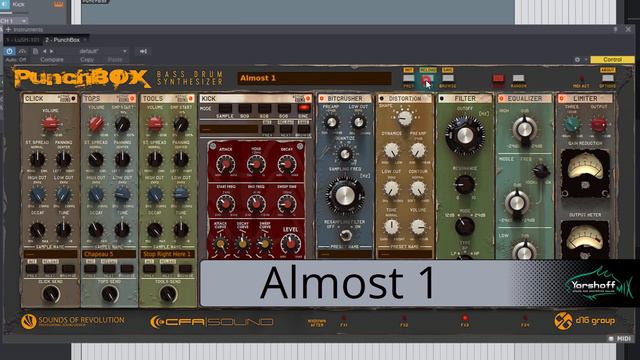Toggle TOPS module active LED

[x=132, y=98]
